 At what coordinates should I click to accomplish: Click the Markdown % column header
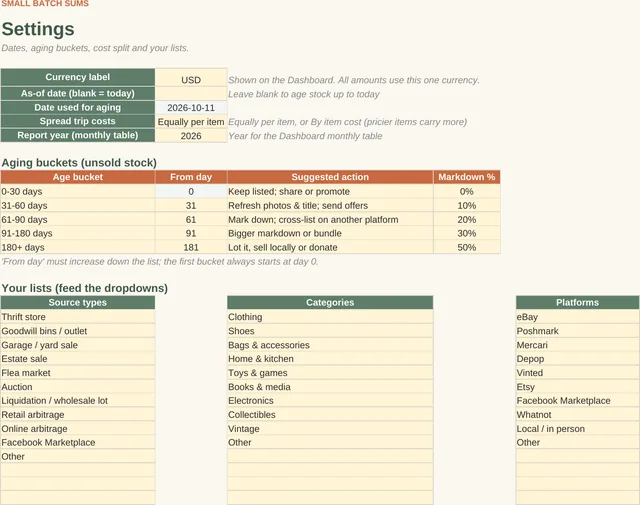(x=467, y=177)
